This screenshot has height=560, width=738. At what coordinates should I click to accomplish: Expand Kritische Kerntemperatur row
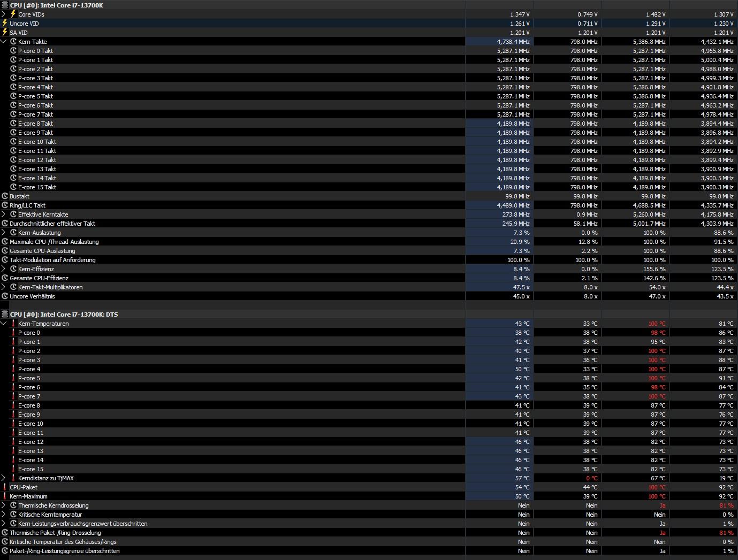pyautogui.click(x=4, y=515)
